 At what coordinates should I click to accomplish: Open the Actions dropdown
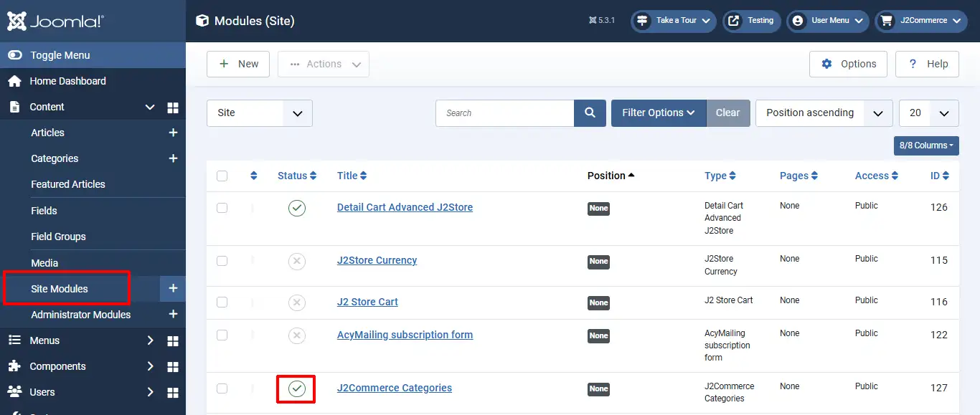(x=324, y=64)
